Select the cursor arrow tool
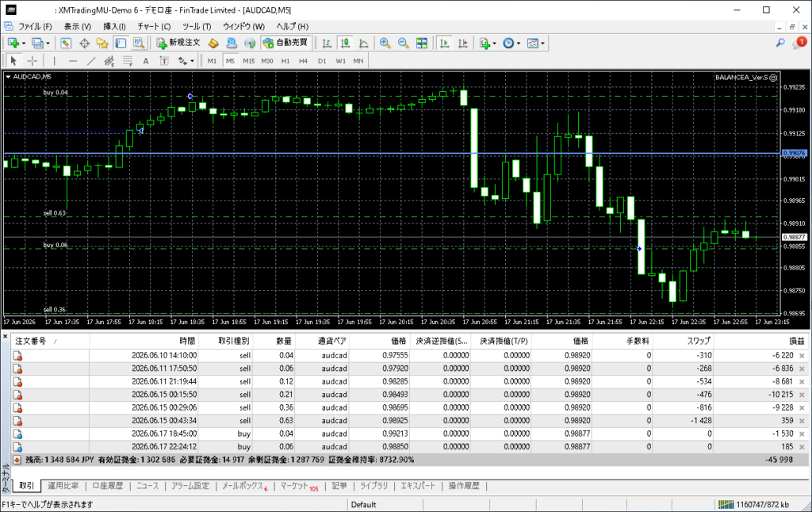This screenshot has height=512, width=812. (x=13, y=60)
